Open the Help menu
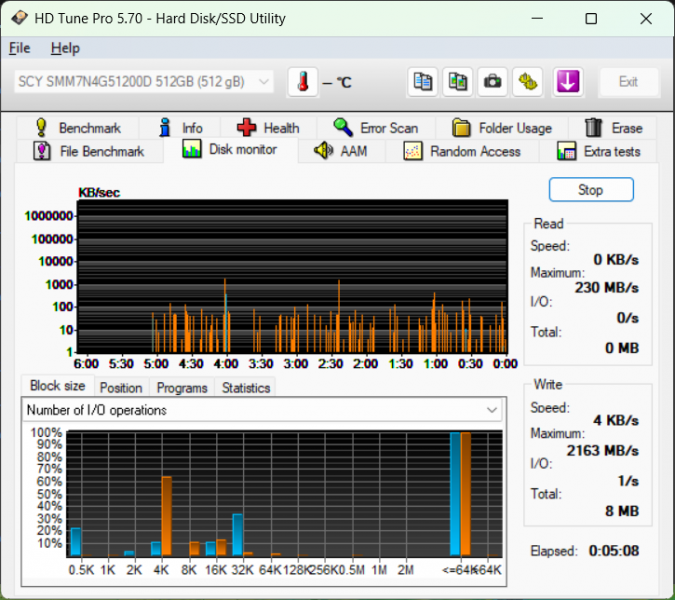The height and width of the screenshot is (600, 675). tap(65, 48)
